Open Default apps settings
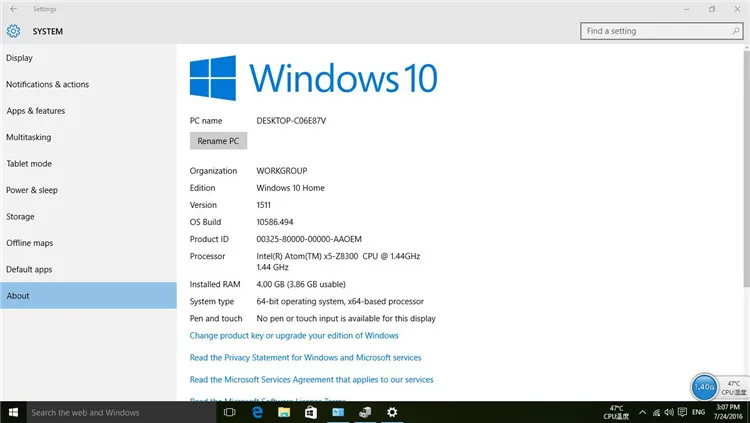Screen dimensions: 750x423 (x=88, y=269)
